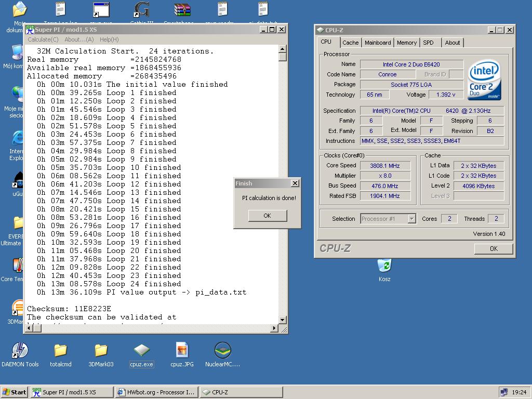Open the WinRAR archive icon on desktop

click(182, 10)
